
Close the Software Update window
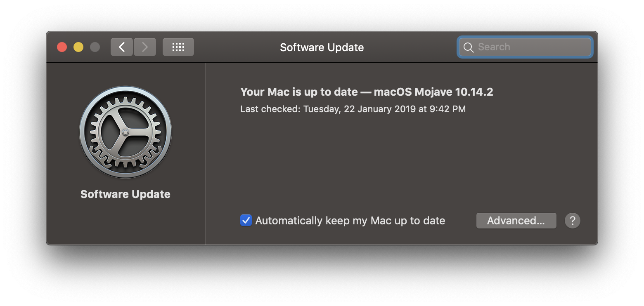[62, 47]
